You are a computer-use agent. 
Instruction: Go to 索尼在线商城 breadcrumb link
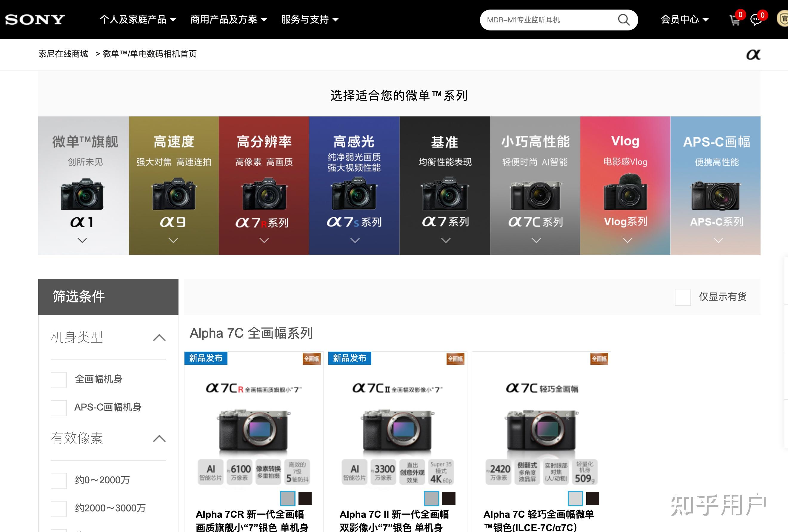click(x=63, y=54)
